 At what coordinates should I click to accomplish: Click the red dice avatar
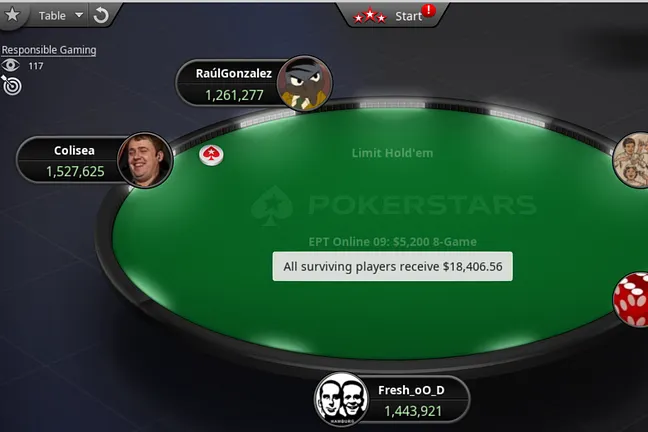click(x=631, y=299)
